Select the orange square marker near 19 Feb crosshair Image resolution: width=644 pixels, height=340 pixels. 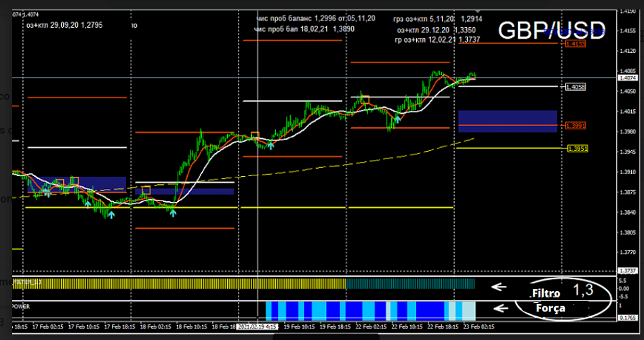point(255,135)
